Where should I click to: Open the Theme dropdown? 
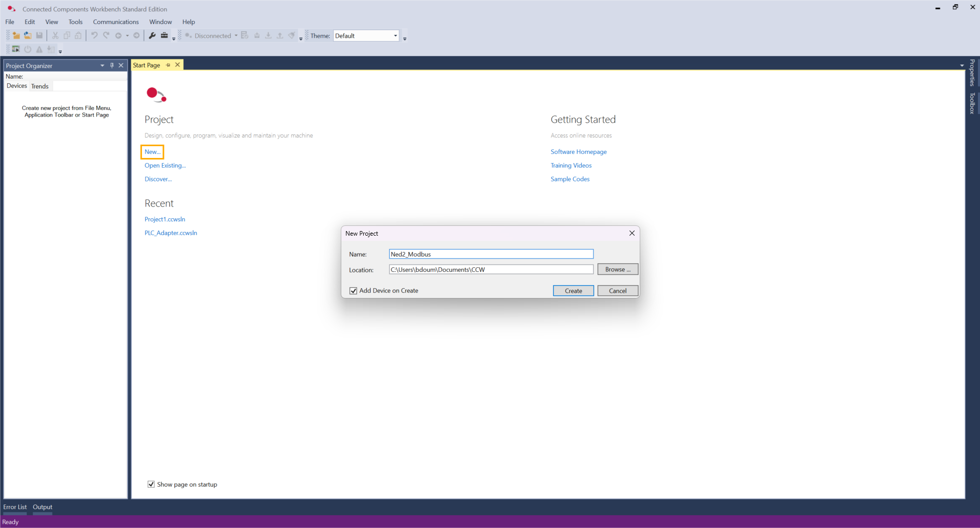point(395,36)
